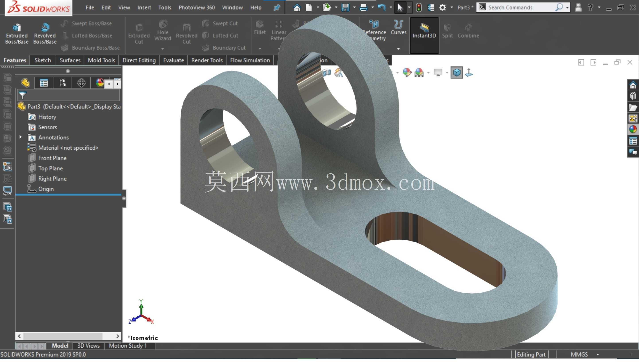
Task: Click Material not specified item
Action: tap(68, 148)
